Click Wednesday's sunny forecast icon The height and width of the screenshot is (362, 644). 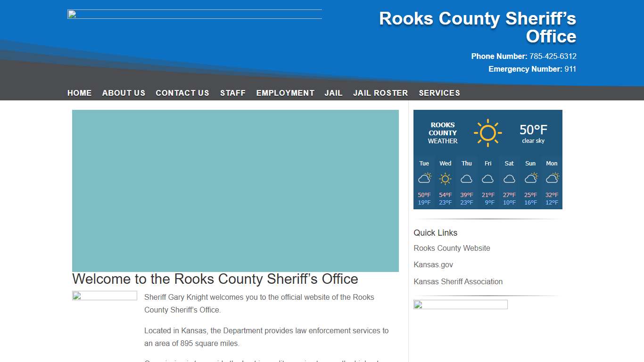click(x=445, y=179)
